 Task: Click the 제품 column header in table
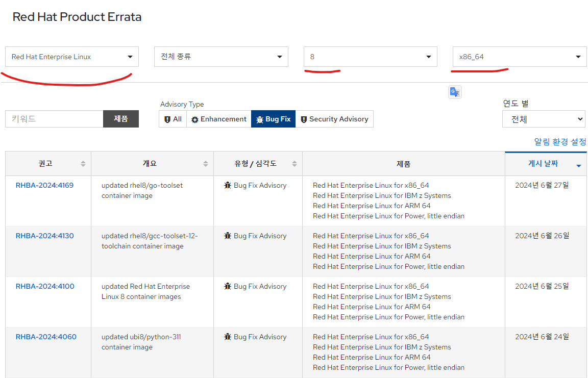pos(404,164)
